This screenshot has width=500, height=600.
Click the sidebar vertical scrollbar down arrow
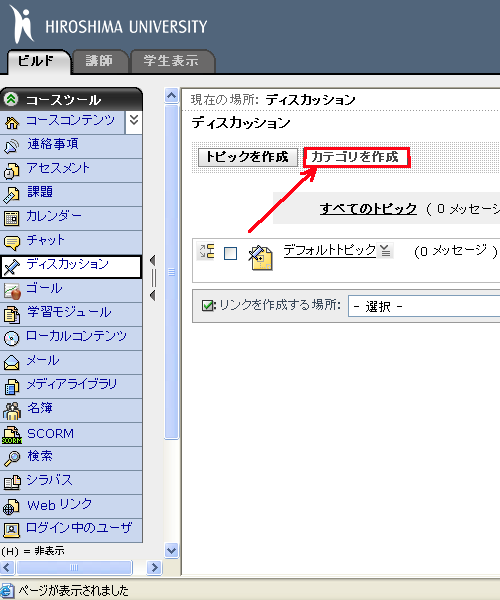point(171,551)
